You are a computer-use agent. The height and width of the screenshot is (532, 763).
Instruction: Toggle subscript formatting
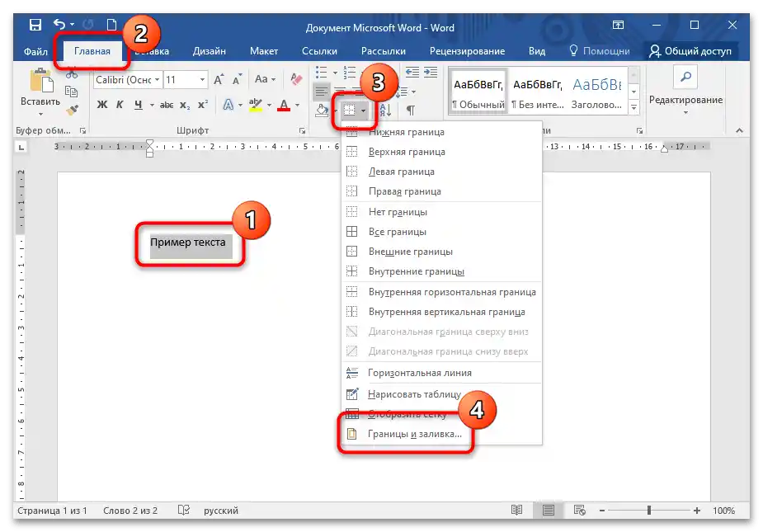pyautogui.click(x=185, y=105)
